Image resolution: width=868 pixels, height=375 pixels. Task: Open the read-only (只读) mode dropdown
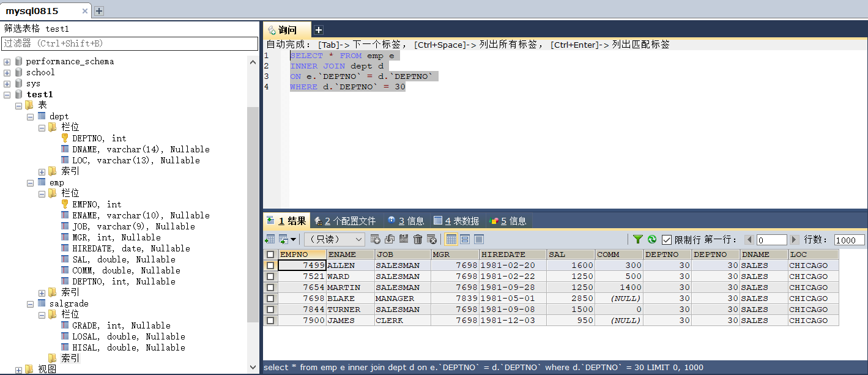pos(335,239)
